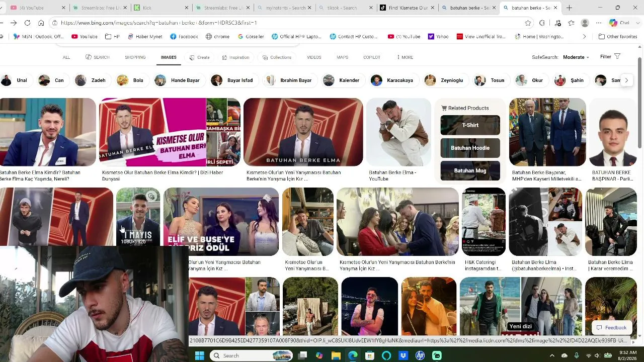This screenshot has width=644, height=362.
Task: Open the Copilot chat sidebar
Action: [619, 23]
